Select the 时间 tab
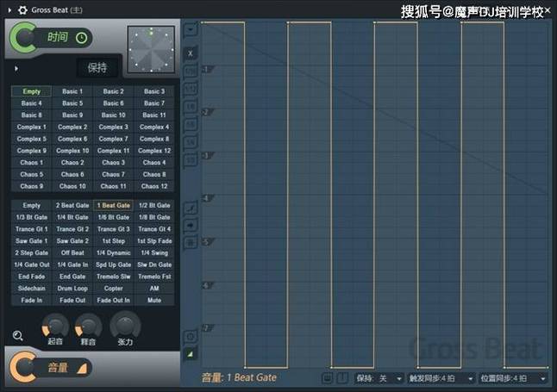Screen dimensions: 557x392 click(58, 37)
